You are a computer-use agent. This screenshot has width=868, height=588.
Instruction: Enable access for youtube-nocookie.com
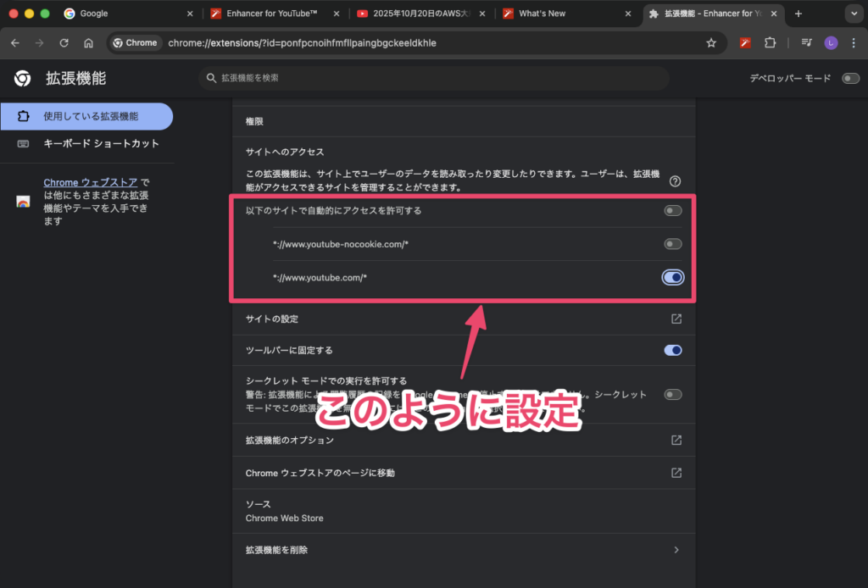pos(673,244)
